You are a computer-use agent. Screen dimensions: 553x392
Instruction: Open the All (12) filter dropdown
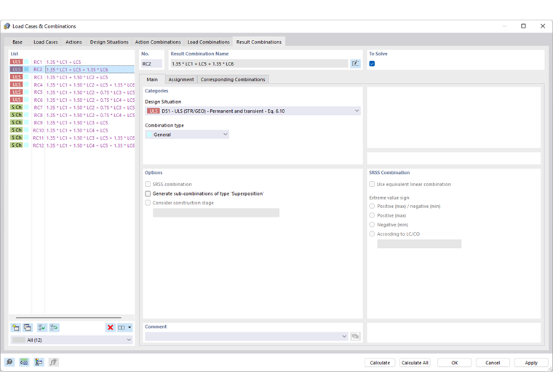tap(72, 340)
